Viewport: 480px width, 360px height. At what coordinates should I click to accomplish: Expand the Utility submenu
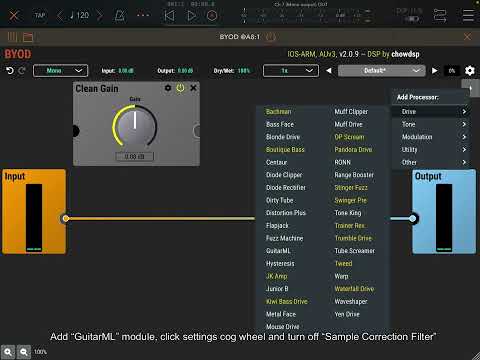431,149
